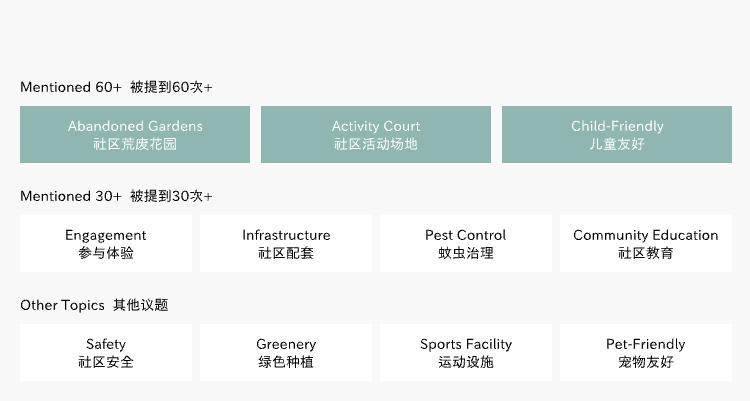Click the '被提到60次+' heading label
This screenshot has height=401, width=750.
[x=171, y=87]
